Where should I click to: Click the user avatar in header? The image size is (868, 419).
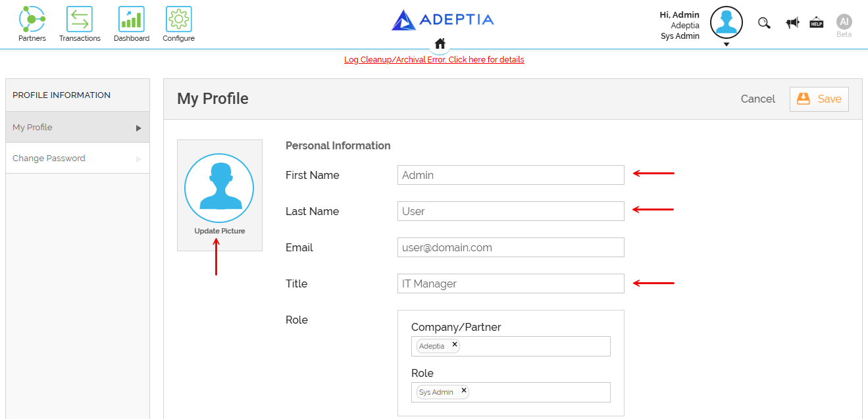click(727, 23)
